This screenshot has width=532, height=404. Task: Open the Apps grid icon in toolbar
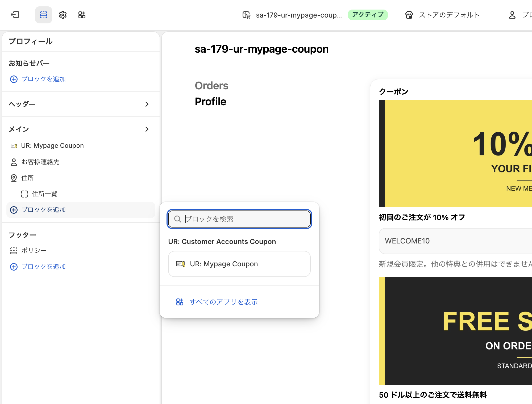tap(82, 15)
